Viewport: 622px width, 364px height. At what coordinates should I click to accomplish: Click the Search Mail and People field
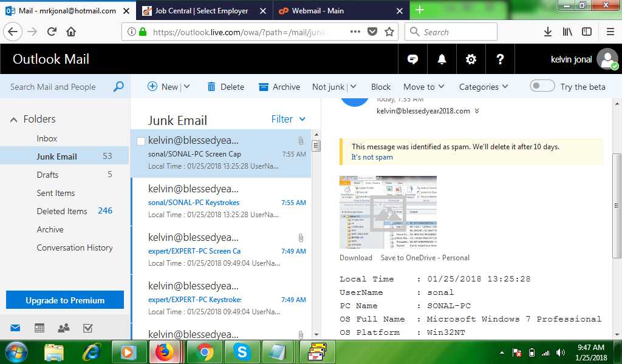click(53, 86)
